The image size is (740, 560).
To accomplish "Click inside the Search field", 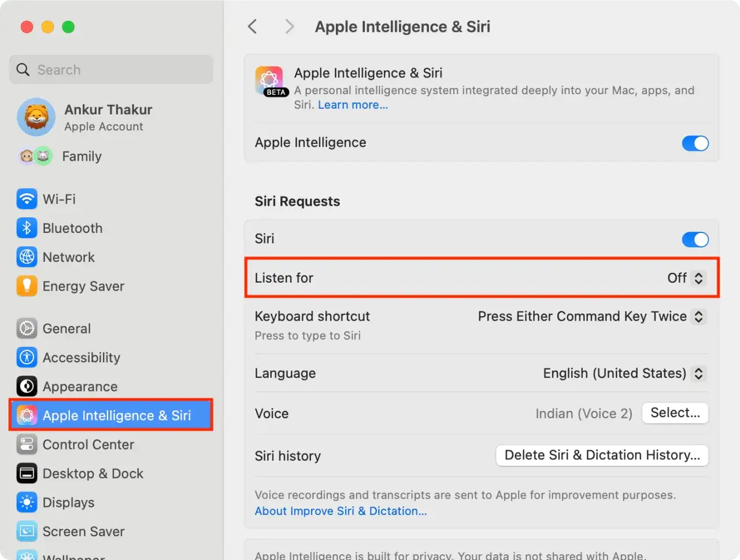I will click(x=111, y=69).
